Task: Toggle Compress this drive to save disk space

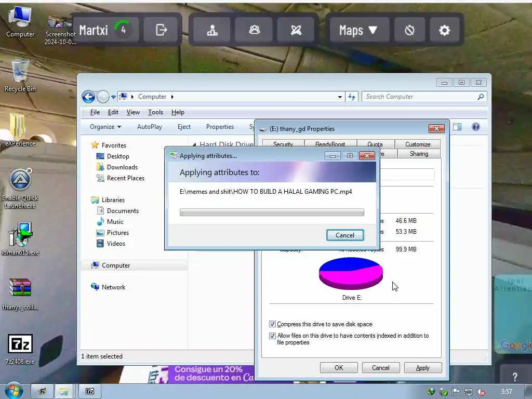Action: (x=272, y=324)
